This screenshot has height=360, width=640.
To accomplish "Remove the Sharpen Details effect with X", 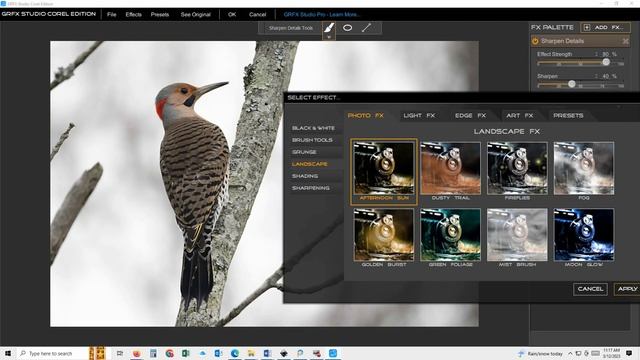I will pos(625,41).
